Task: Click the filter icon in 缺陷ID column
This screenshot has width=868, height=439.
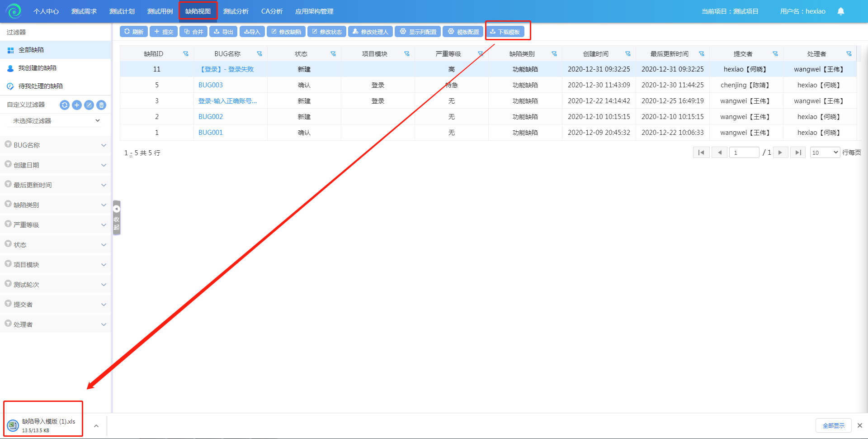Action: (185, 54)
